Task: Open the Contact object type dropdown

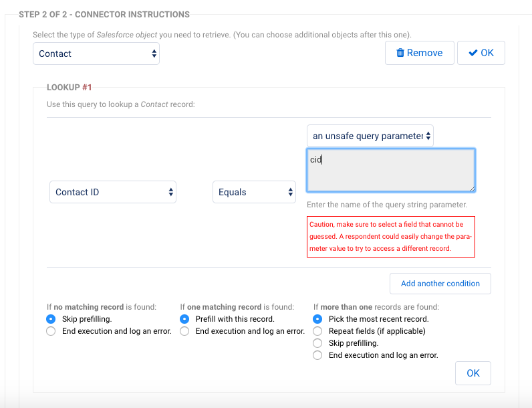Action: click(96, 54)
